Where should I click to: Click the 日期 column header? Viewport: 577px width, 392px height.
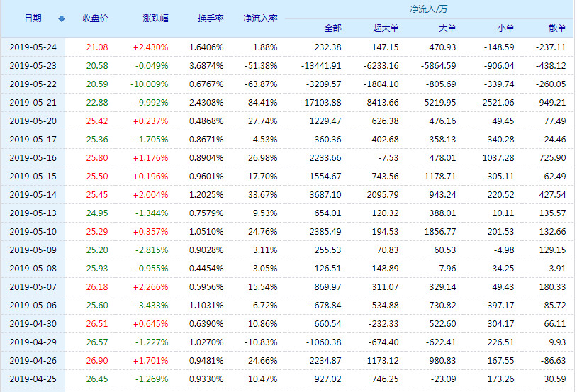click(33, 18)
